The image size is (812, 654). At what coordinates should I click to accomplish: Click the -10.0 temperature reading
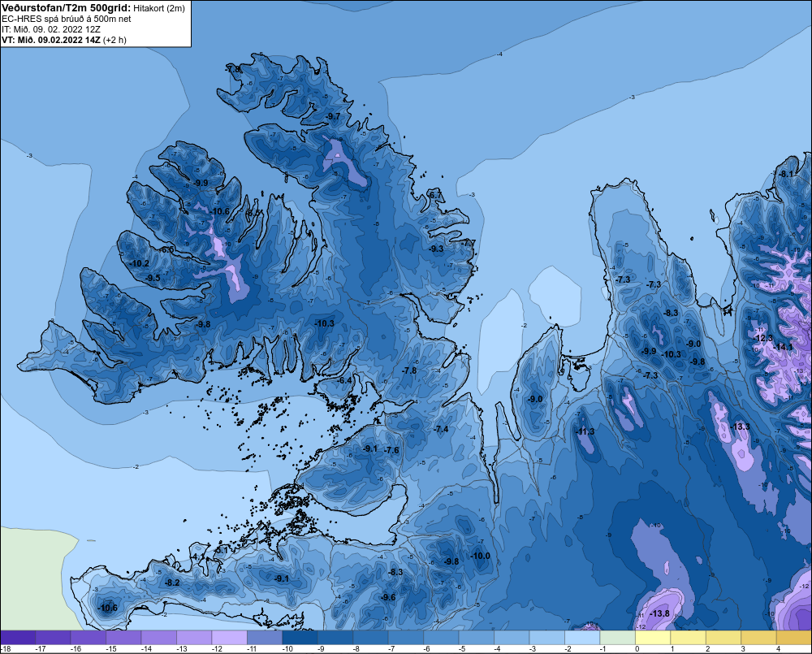pyautogui.click(x=480, y=556)
